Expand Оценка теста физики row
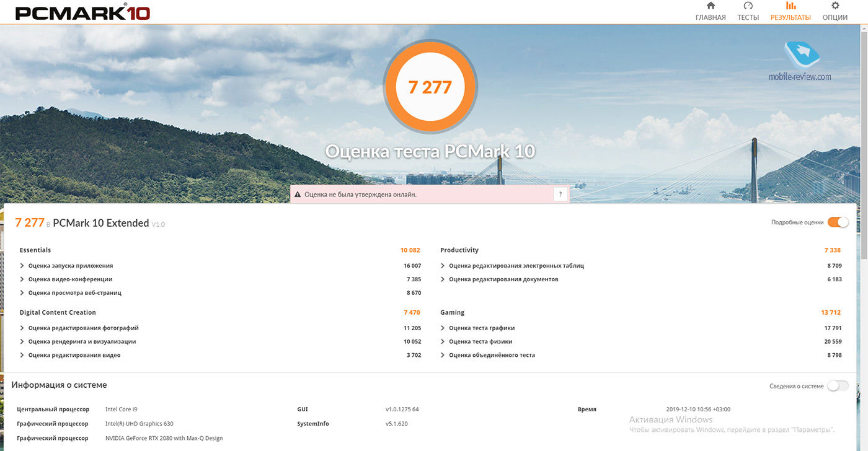 (640, 342)
